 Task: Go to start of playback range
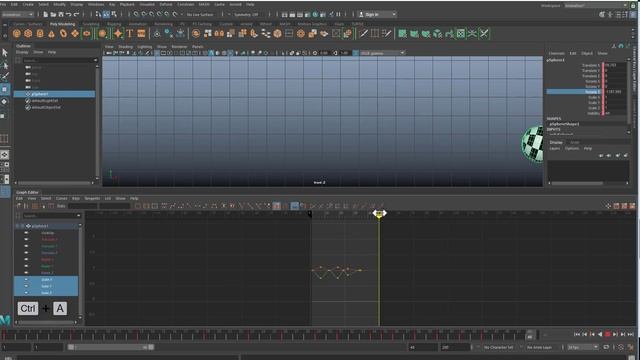tap(577, 334)
